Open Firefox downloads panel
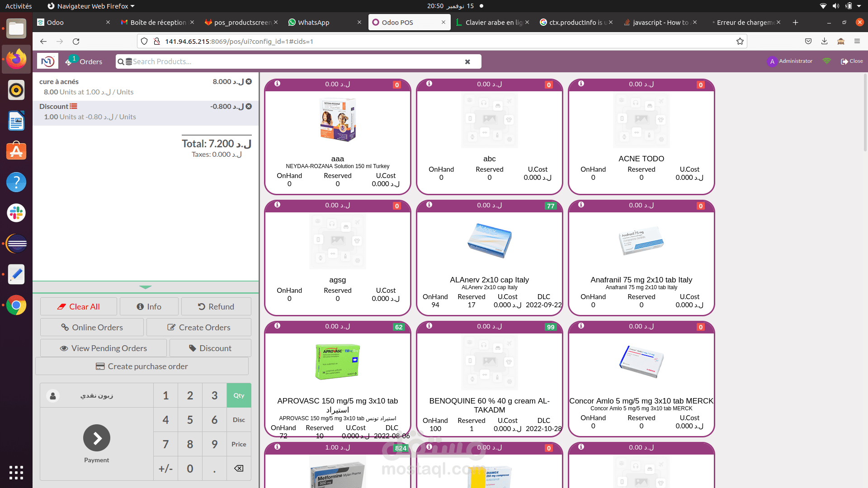 [824, 41]
